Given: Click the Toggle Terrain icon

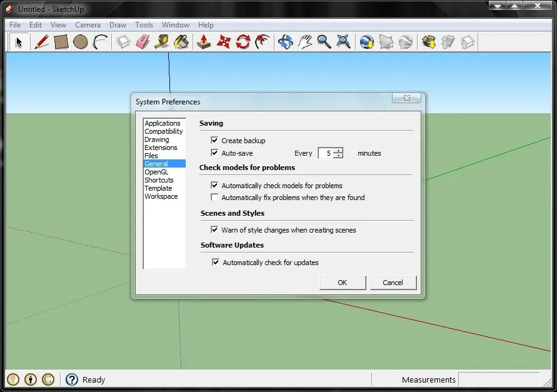Looking at the screenshot, I should (386, 42).
